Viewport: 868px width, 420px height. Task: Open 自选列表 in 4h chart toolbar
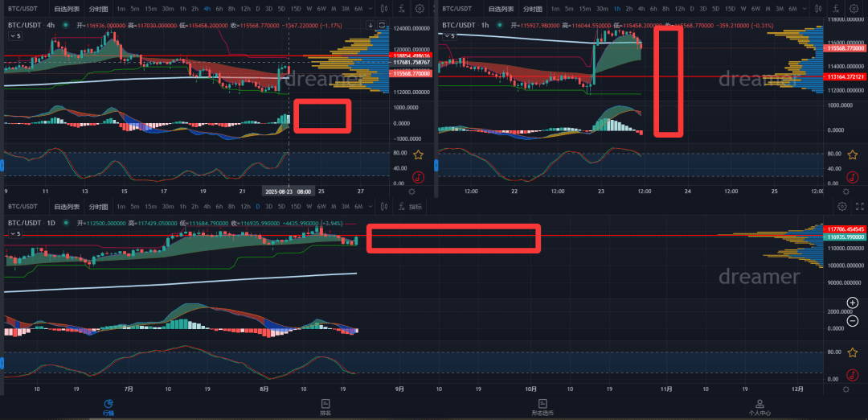[67, 9]
